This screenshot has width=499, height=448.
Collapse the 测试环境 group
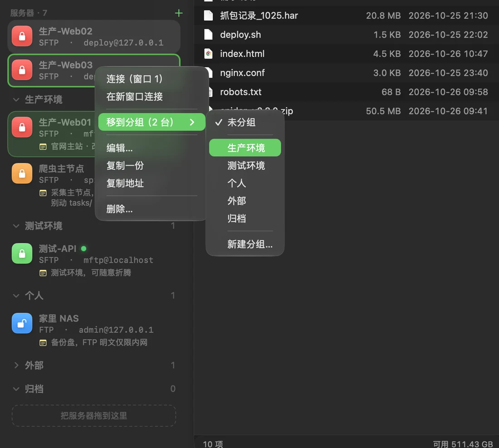point(16,226)
